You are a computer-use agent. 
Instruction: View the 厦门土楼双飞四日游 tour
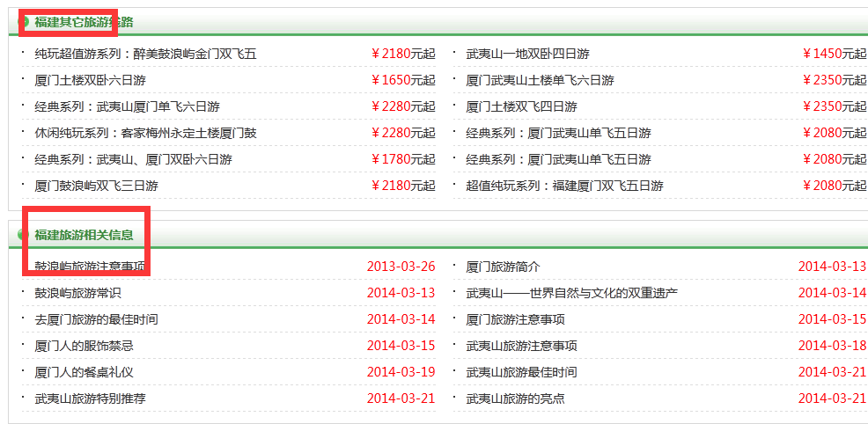pyautogui.click(x=521, y=106)
